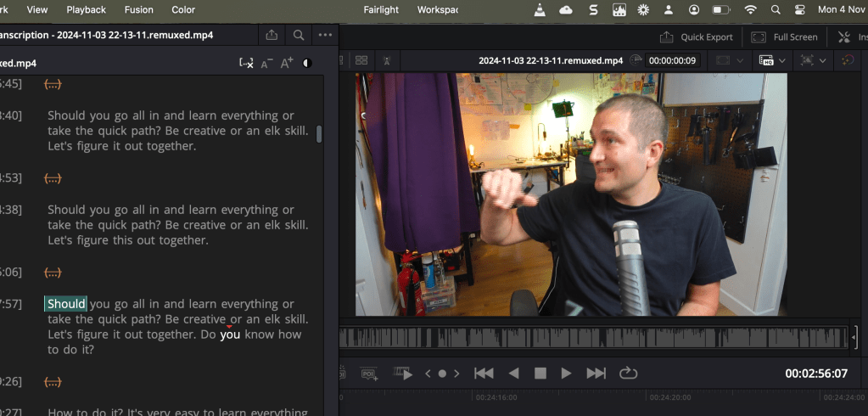Click the highlighted word 'Should' in transcript
This screenshot has width=868, height=416.
point(66,304)
